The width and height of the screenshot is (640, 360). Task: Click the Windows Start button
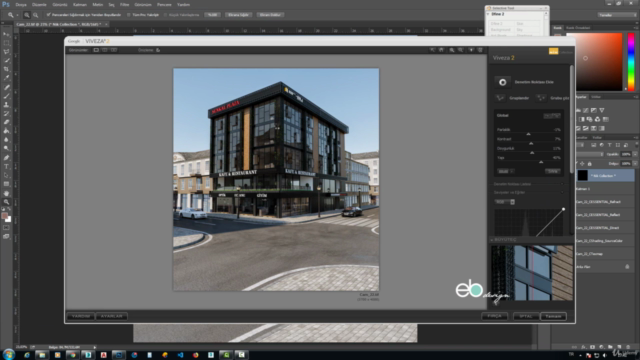pos(8,354)
